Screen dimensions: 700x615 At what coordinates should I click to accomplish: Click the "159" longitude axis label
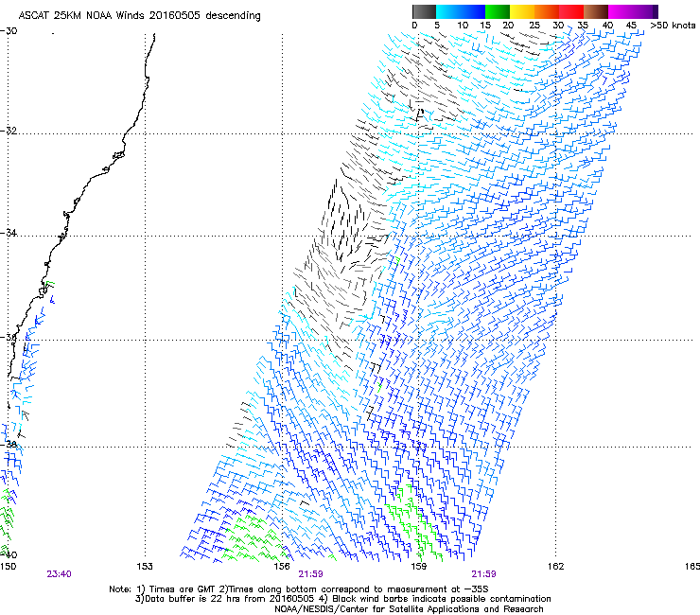[418, 566]
